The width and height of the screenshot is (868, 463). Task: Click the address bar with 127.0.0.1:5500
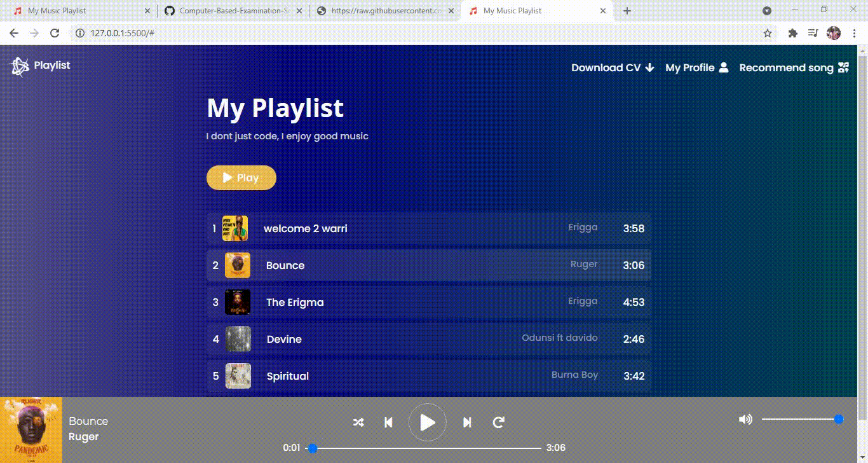coord(423,33)
